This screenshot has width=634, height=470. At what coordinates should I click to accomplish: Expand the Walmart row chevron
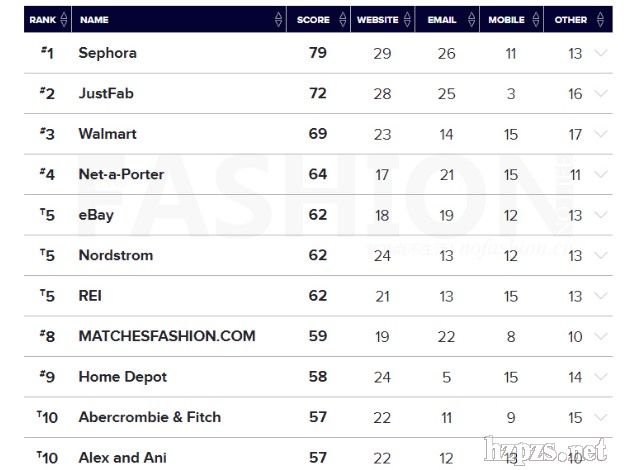(x=600, y=134)
